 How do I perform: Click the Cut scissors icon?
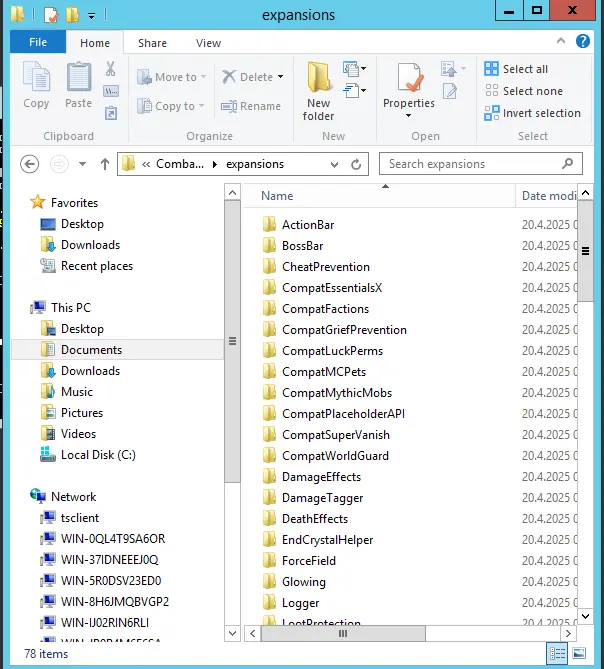pos(110,68)
